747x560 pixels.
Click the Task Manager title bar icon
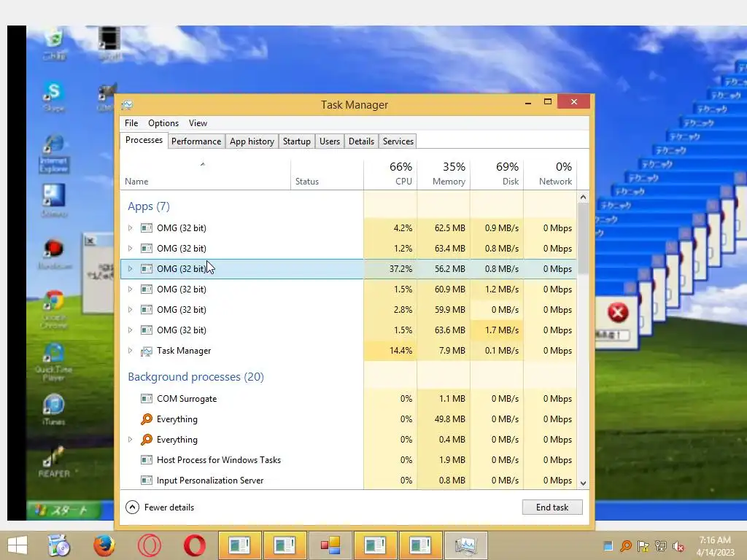coord(127,105)
